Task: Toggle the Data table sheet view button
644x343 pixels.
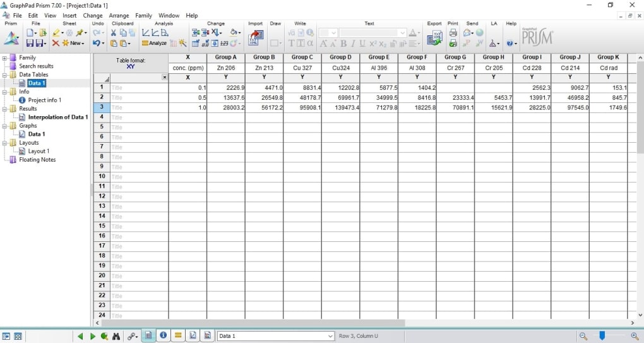Action: click(x=148, y=335)
